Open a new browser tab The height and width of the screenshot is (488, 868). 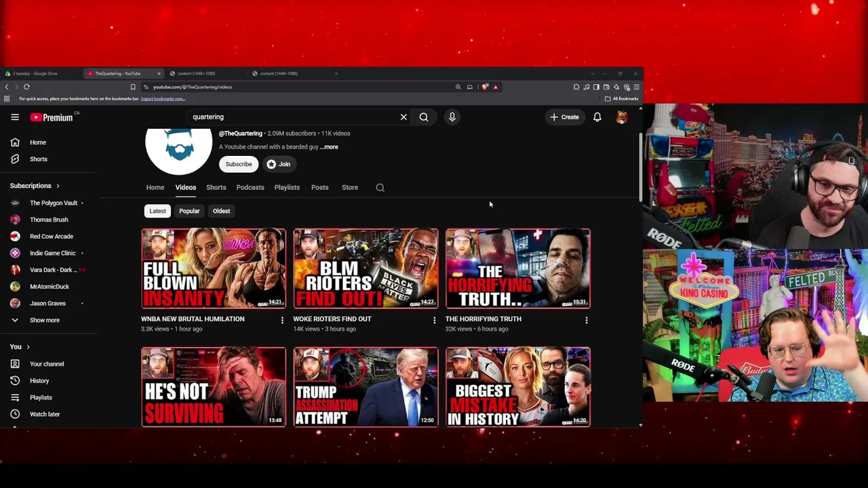click(x=336, y=73)
